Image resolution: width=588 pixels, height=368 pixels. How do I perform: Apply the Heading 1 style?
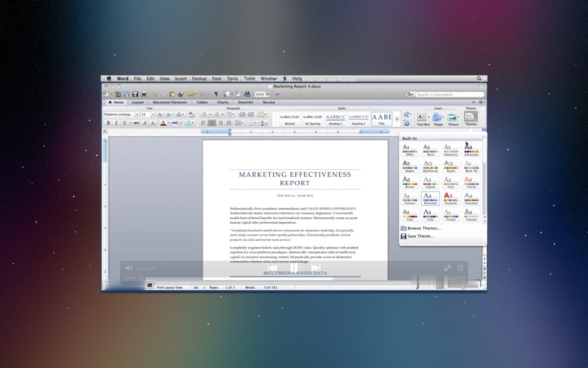point(335,119)
